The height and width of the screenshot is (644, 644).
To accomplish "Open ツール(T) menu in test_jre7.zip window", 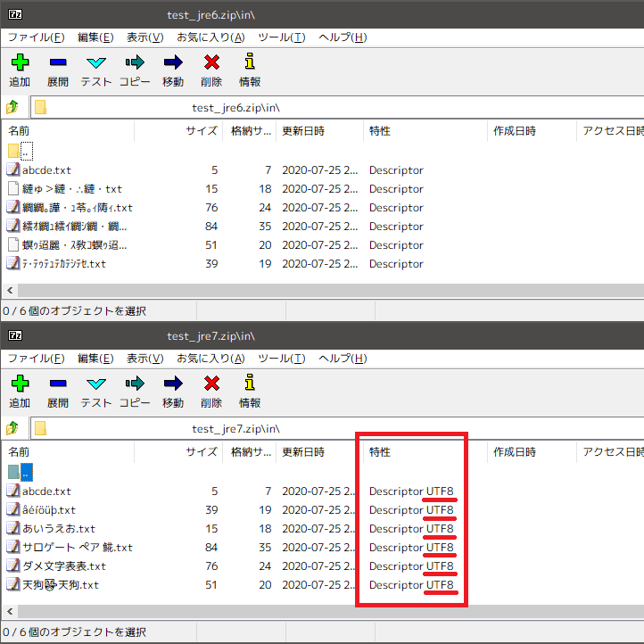I will tap(282, 359).
